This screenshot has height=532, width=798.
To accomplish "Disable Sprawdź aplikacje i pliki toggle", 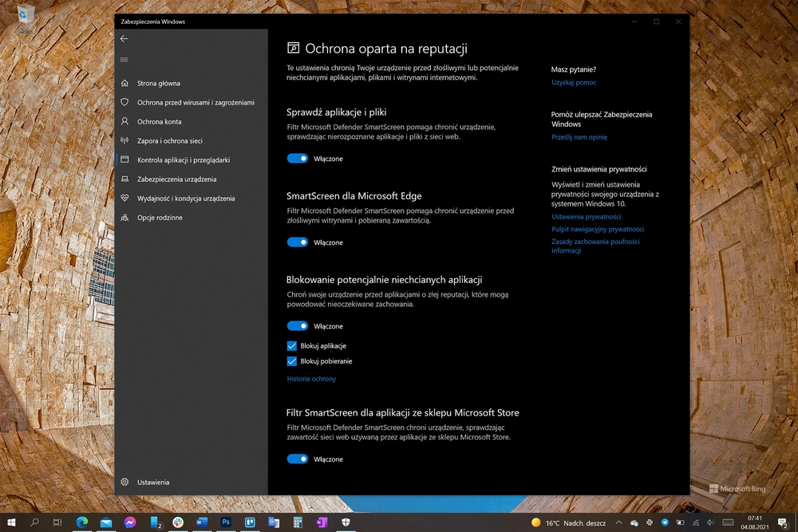I will click(297, 159).
